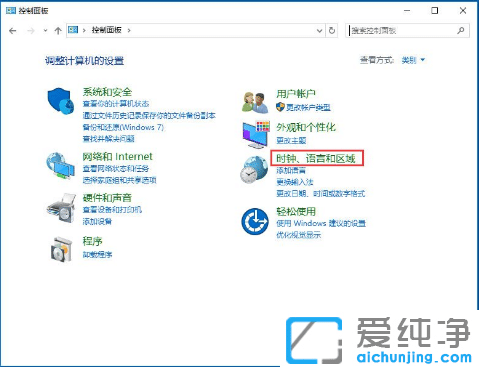Open the recent locations dropdown arrow
This screenshot has height=370, width=480.
click(x=45, y=31)
